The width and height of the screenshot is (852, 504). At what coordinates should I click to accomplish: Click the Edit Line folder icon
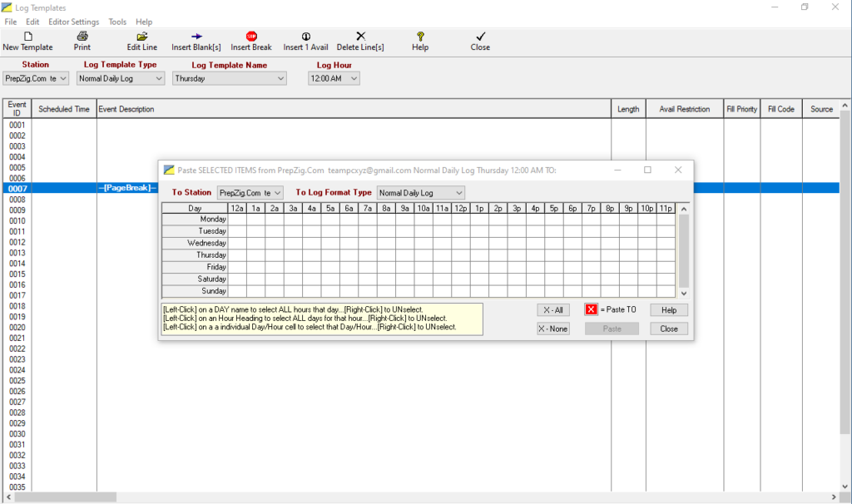(142, 37)
